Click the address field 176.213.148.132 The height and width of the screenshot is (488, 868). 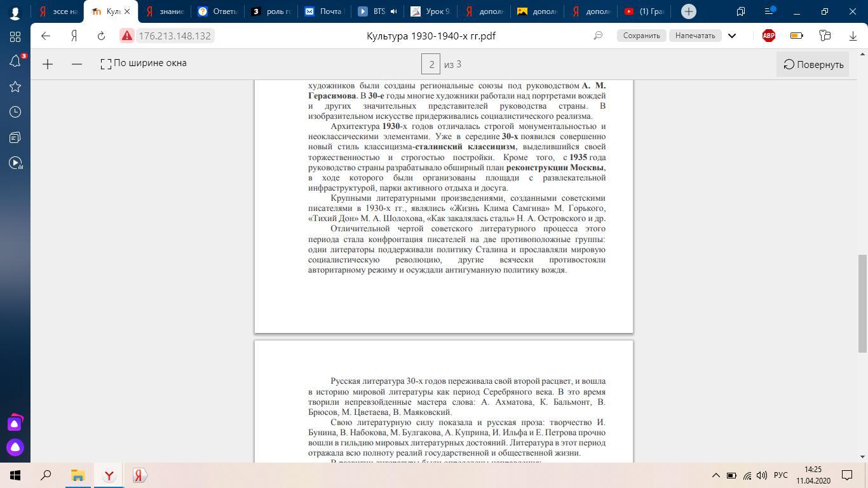(x=174, y=36)
